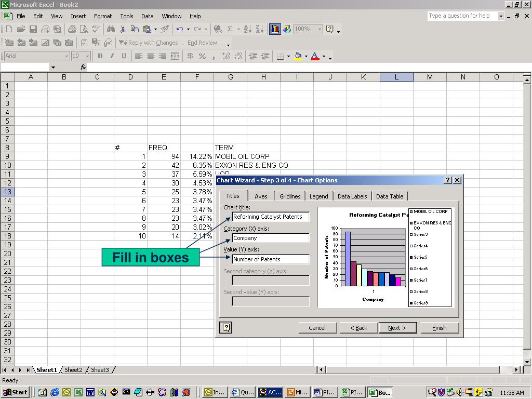The height and width of the screenshot is (399, 532).
Task: Click the taskbar volume speaker icon
Action: tap(459, 392)
